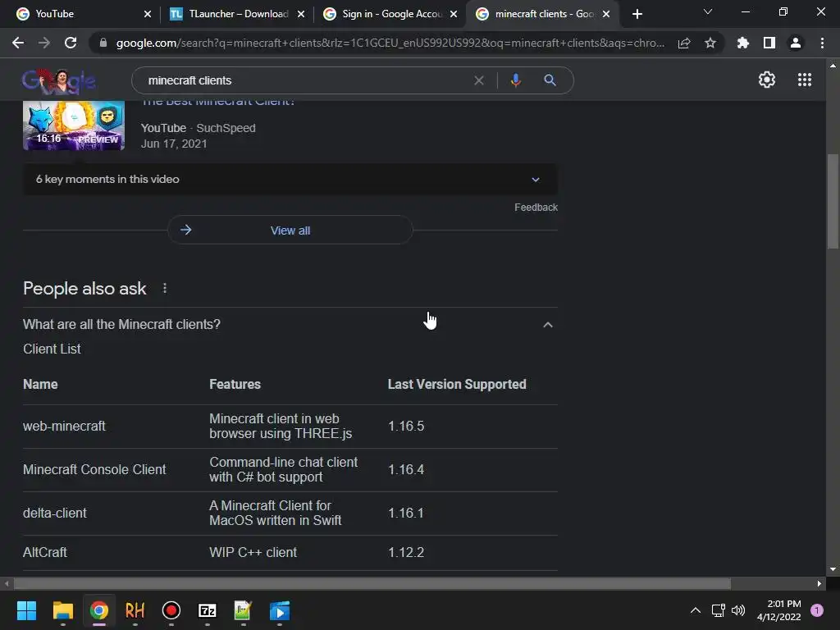This screenshot has height=630, width=840.
Task: Open the Google apps grid
Action: point(805,80)
